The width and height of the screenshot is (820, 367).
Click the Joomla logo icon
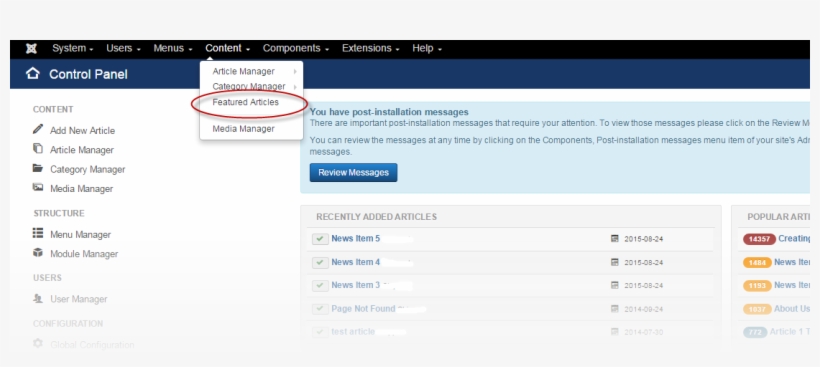click(31, 49)
